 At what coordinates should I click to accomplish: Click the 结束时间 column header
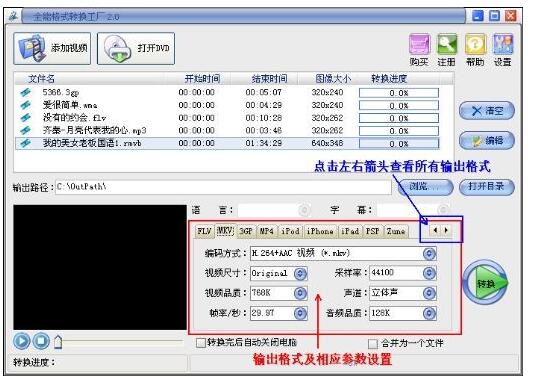coord(269,78)
